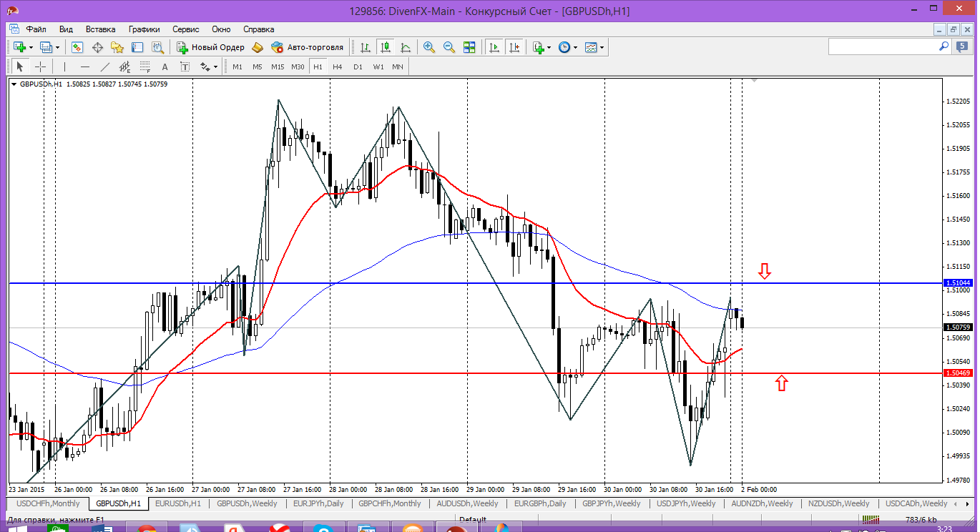Toggle chart auto-scroll

pos(494,47)
